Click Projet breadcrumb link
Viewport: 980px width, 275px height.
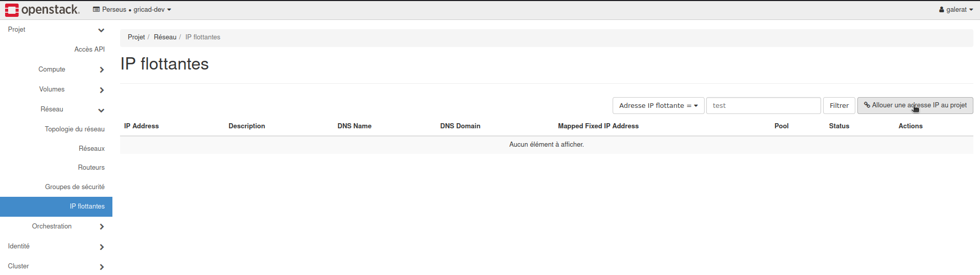[x=136, y=37]
